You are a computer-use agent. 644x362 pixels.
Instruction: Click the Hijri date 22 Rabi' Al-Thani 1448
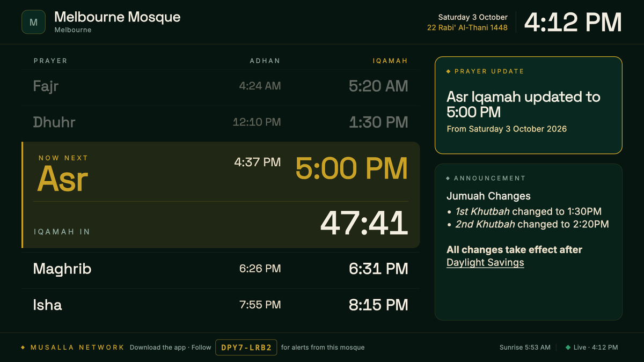click(x=467, y=27)
